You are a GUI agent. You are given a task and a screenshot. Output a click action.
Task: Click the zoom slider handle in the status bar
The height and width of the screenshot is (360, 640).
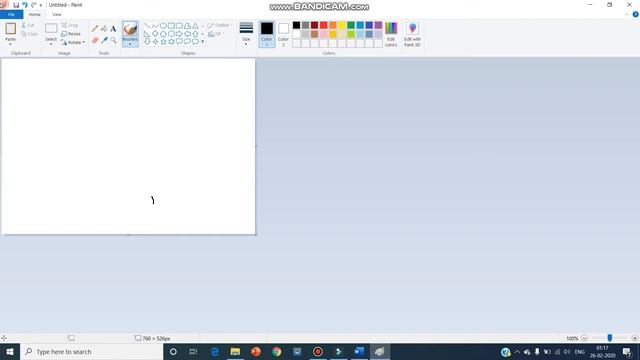coord(609,338)
